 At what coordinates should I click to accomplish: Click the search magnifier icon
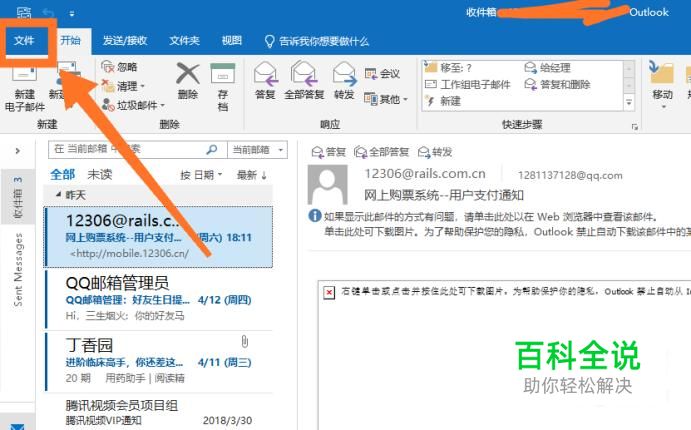point(212,149)
